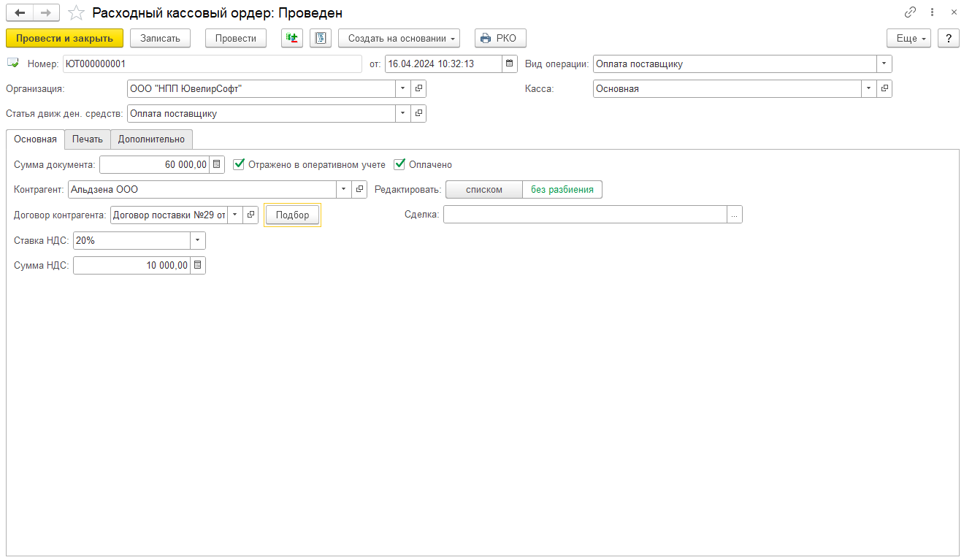This screenshot has width=964, height=560.
Task: Click document posted status icon near Номер
Action: coord(13,64)
